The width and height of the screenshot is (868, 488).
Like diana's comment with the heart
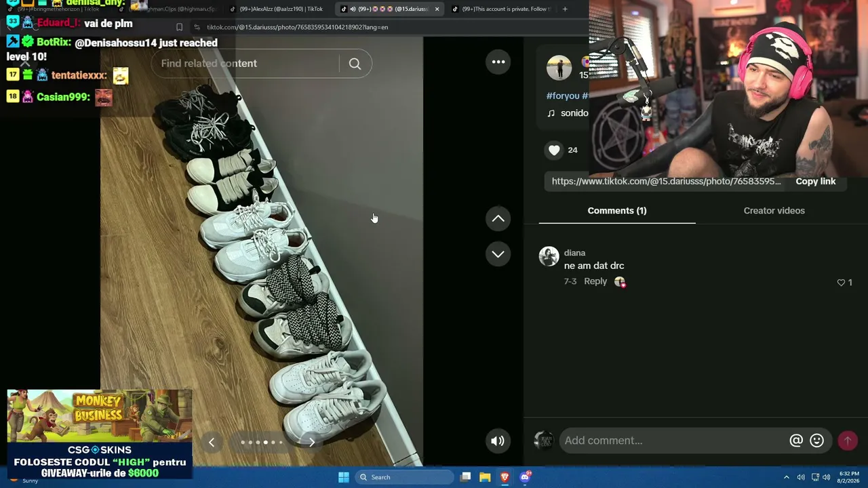(841, 283)
